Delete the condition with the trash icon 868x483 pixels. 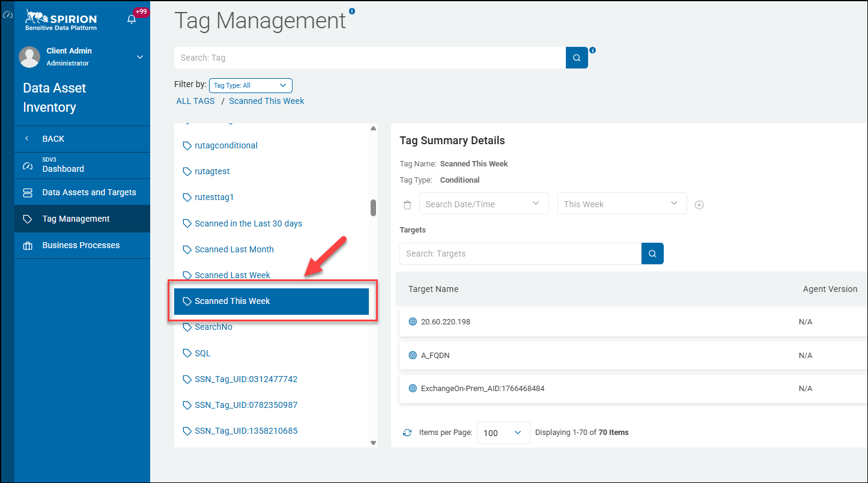[407, 205]
